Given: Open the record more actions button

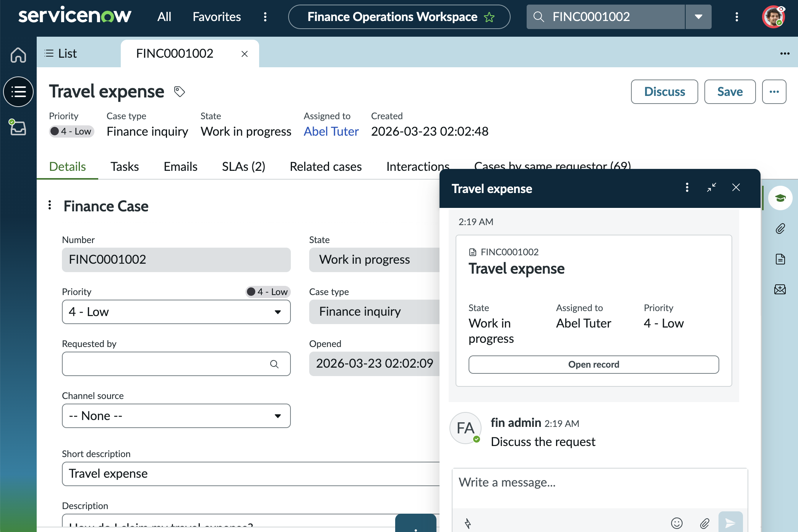Looking at the screenshot, I should click(x=774, y=92).
